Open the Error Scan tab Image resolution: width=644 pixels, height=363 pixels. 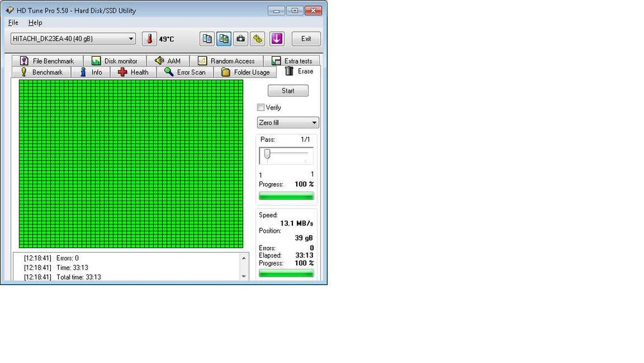pyautogui.click(x=185, y=72)
